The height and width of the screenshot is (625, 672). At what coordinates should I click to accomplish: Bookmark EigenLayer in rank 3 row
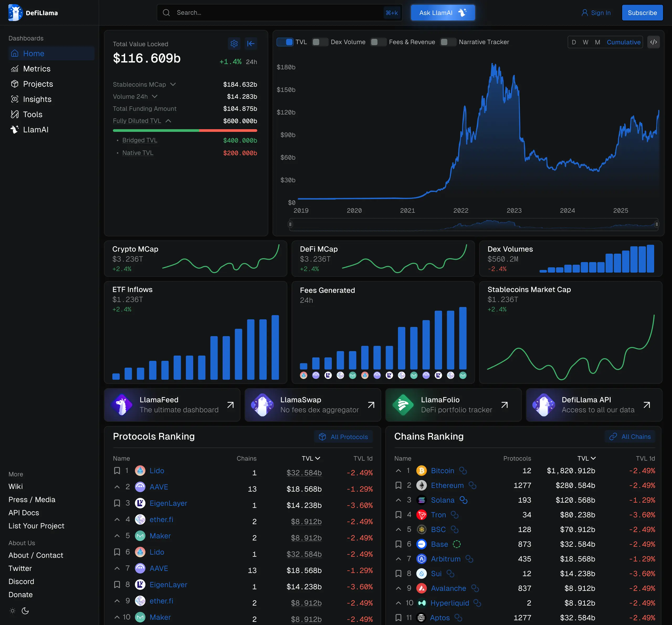117,503
